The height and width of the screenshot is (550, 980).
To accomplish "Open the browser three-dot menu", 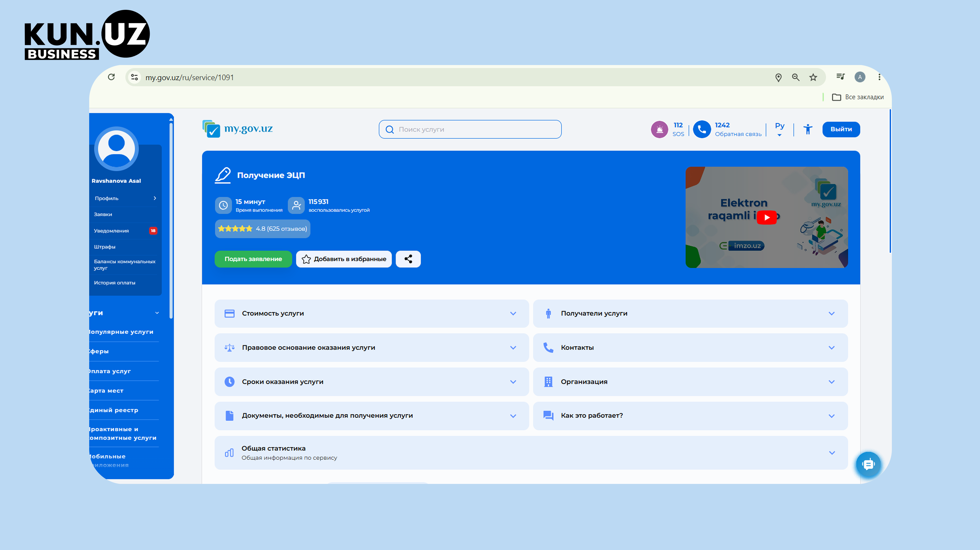I will point(879,77).
